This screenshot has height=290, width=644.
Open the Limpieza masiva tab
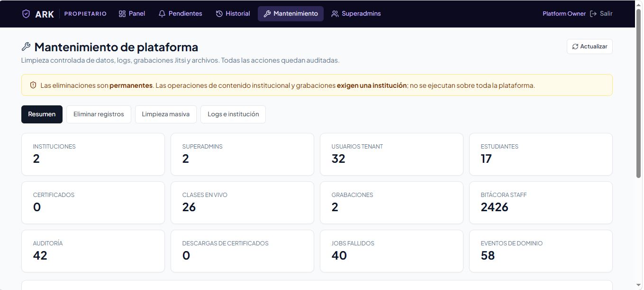(x=166, y=114)
